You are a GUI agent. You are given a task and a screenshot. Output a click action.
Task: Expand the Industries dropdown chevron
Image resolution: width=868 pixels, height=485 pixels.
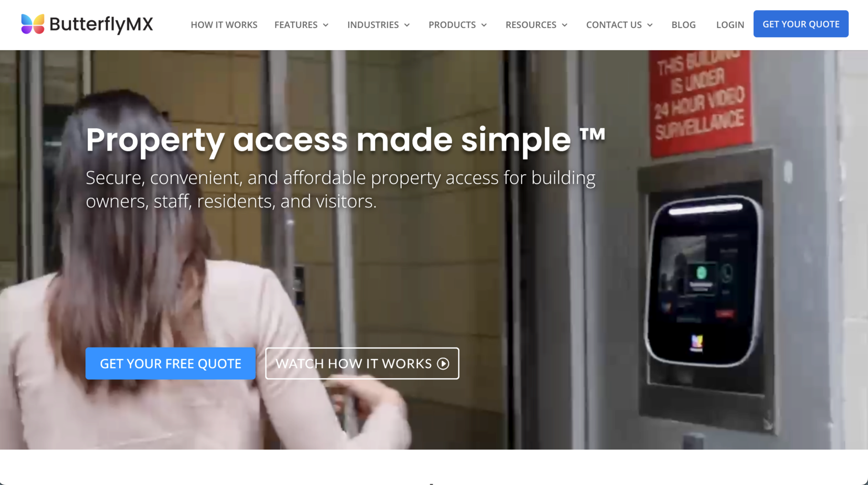(x=407, y=25)
